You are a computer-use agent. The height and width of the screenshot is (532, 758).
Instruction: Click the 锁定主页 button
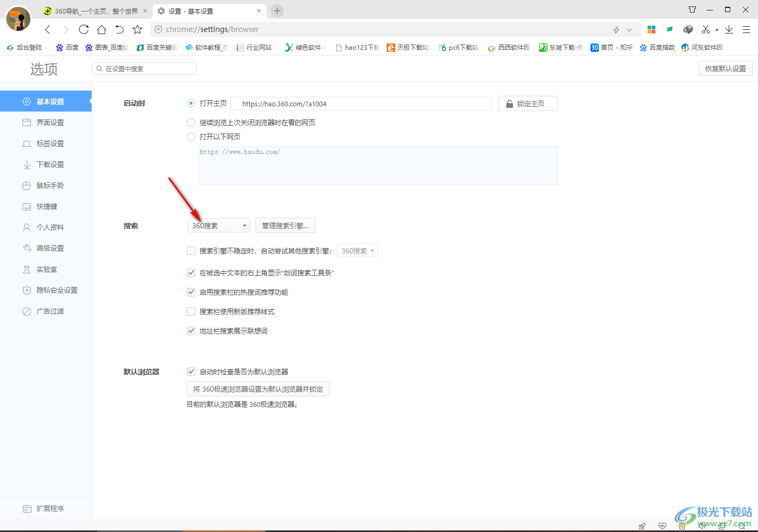528,104
